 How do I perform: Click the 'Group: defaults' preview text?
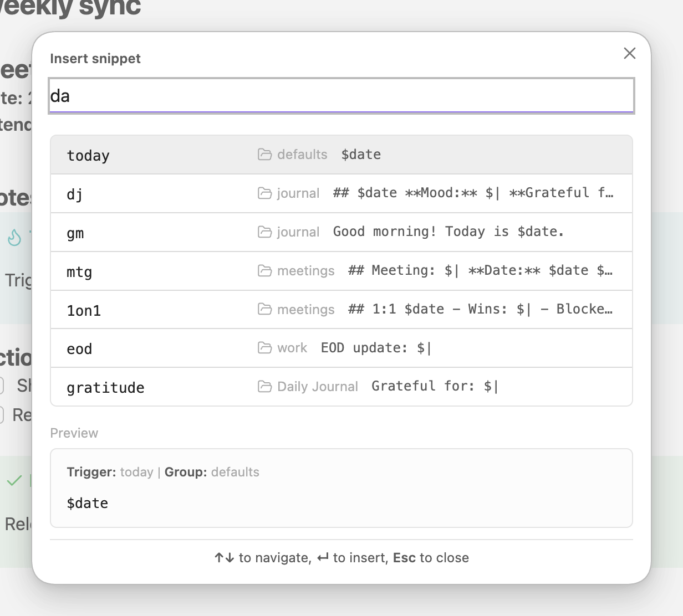coord(212,472)
